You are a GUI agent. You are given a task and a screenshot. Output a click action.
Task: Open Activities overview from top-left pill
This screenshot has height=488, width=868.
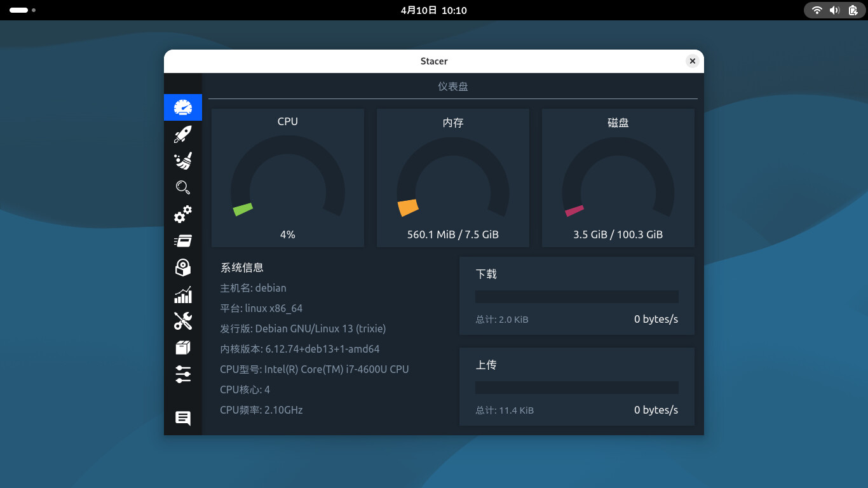pyautogui.click(x=19, y=10)
